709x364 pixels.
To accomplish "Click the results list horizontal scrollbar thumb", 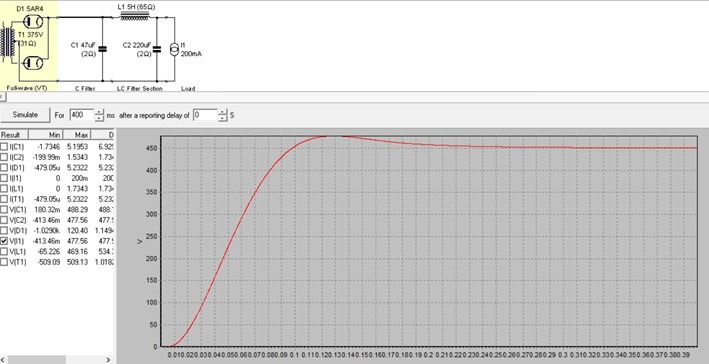I will (37, 360).
